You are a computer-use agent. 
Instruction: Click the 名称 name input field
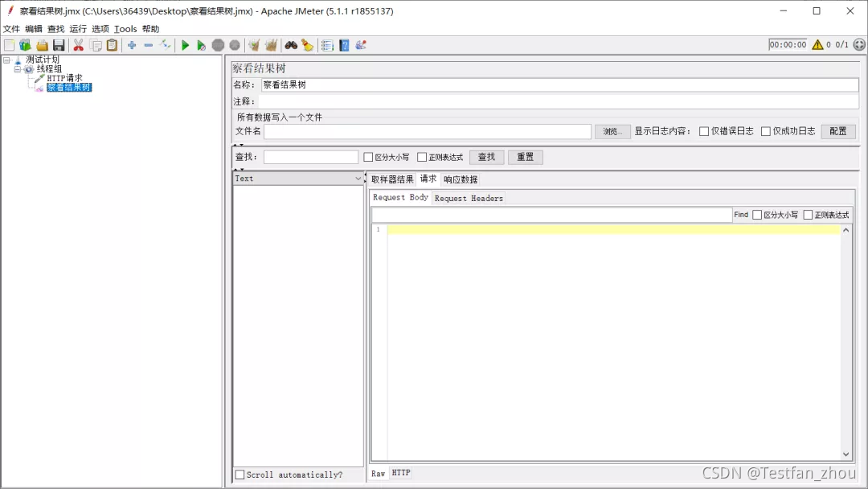click(559, 84)
